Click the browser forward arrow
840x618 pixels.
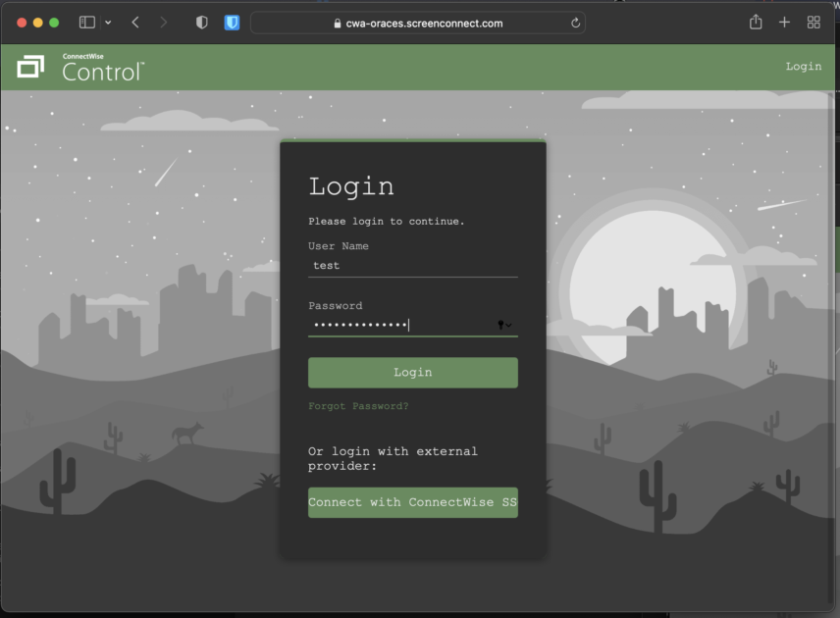pyautogui.click(x=164, y=23)
